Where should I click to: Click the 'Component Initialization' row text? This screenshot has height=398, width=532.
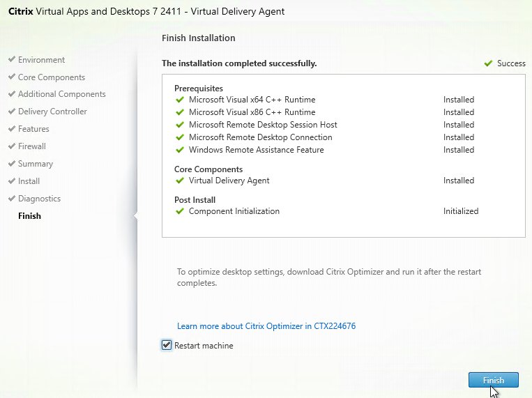tap(234, 211)
